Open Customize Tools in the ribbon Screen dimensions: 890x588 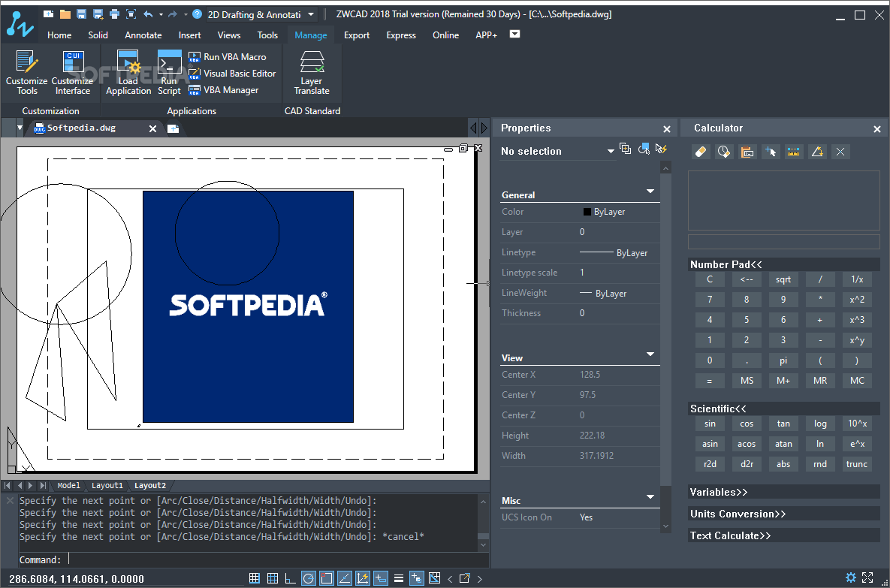click(27, 73)
